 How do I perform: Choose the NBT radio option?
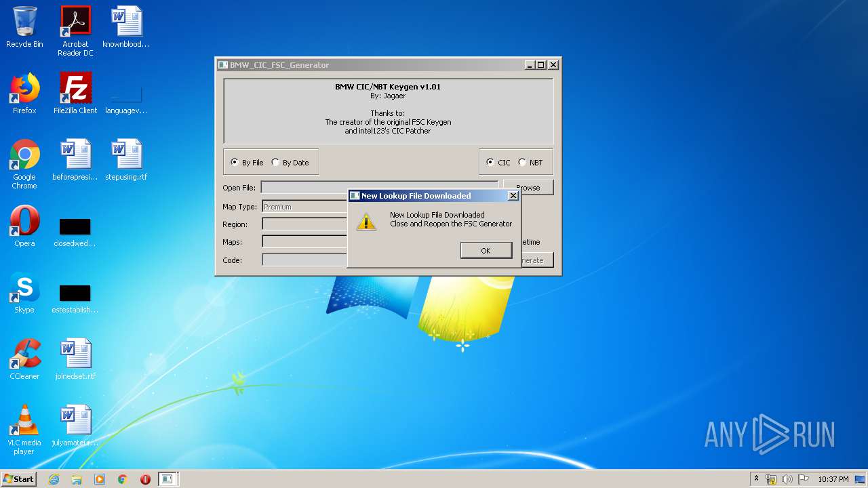pyautogui.click(x=530, y=163)
